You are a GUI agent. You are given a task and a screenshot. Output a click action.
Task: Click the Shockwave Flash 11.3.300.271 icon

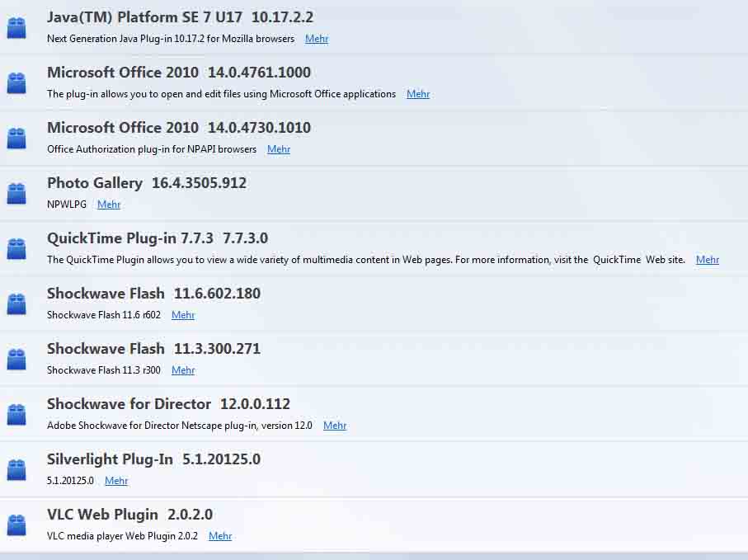16,360
